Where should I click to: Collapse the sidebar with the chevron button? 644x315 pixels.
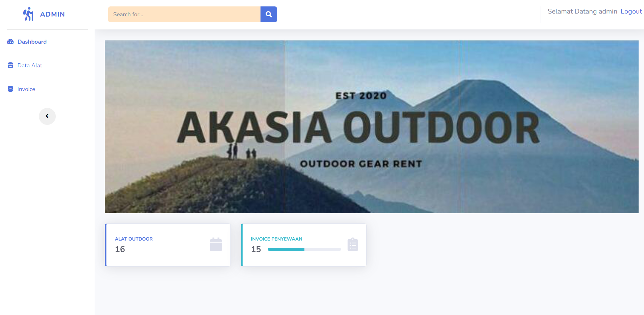(x=47, y=116)
